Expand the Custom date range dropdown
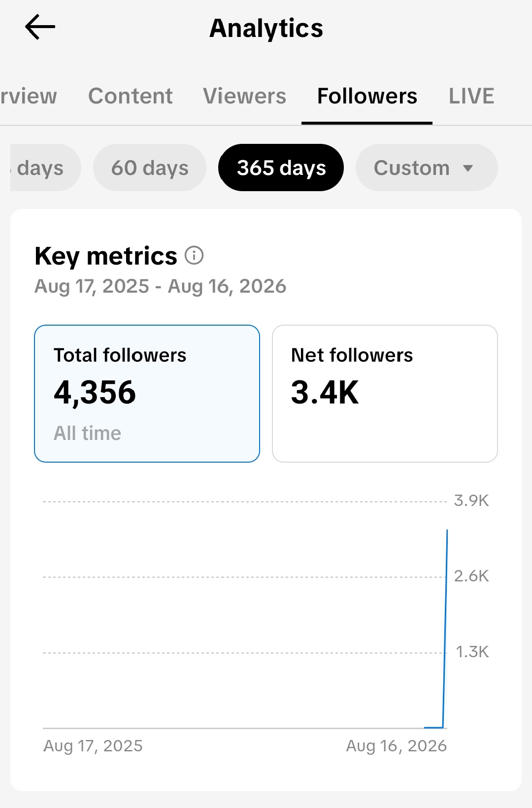 [x=427, y=168]
